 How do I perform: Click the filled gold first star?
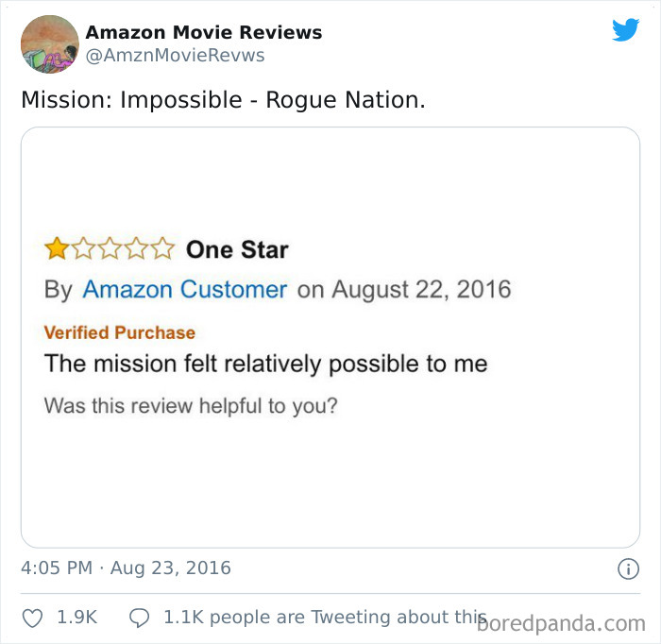click(57, 248)
